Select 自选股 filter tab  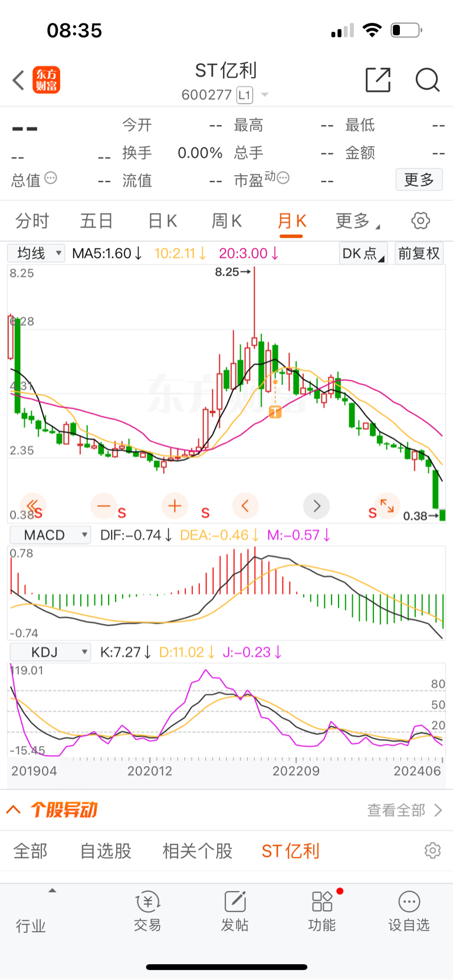point(106,851)
